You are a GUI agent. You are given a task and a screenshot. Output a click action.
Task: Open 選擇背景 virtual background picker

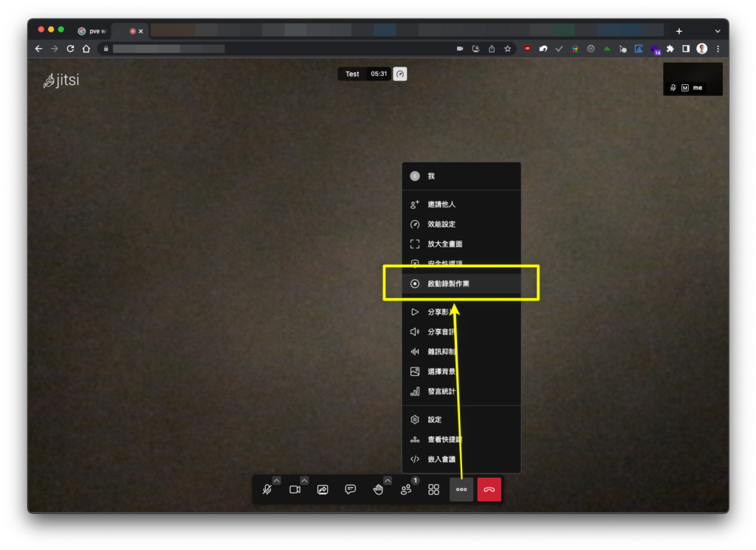[461, 371]
